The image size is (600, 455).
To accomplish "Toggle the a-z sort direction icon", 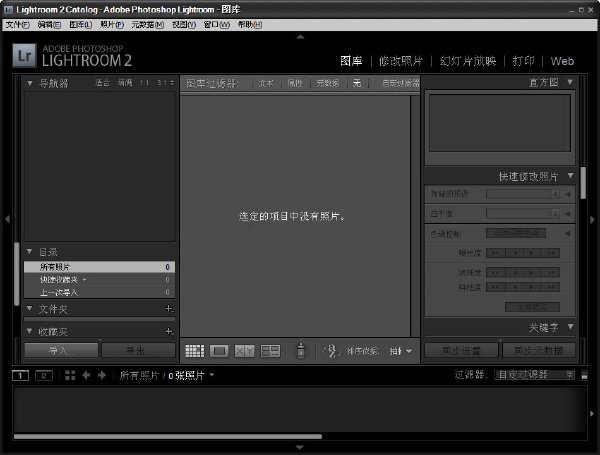I will click(x=331, y=351).
